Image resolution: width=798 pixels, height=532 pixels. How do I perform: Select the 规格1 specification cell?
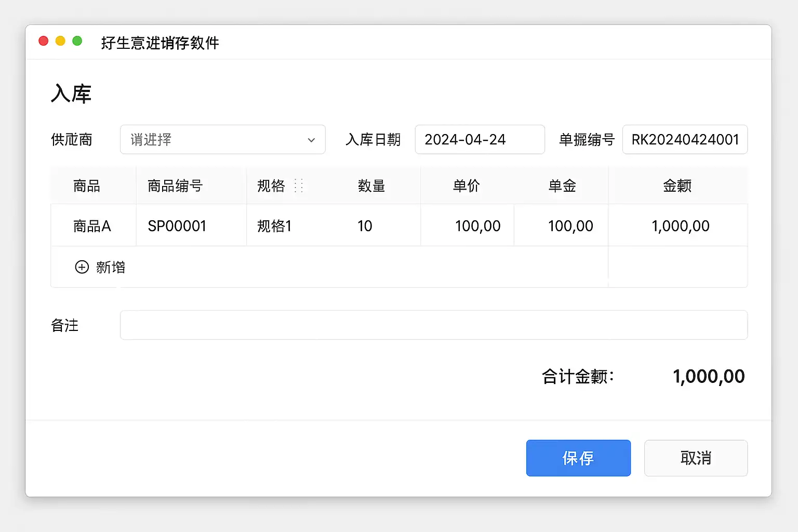[274, 226]
